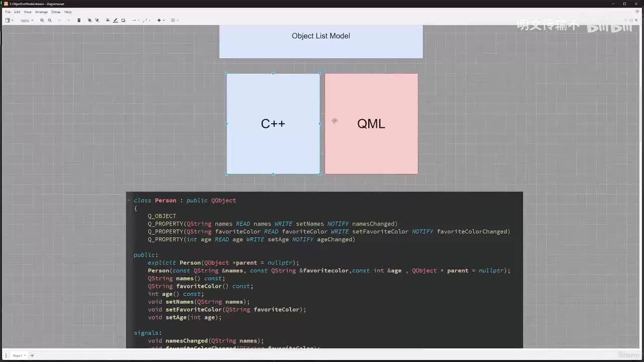Open the waypoints style dropdown
This screenshot has width=644, height=362.
(146, 21)
